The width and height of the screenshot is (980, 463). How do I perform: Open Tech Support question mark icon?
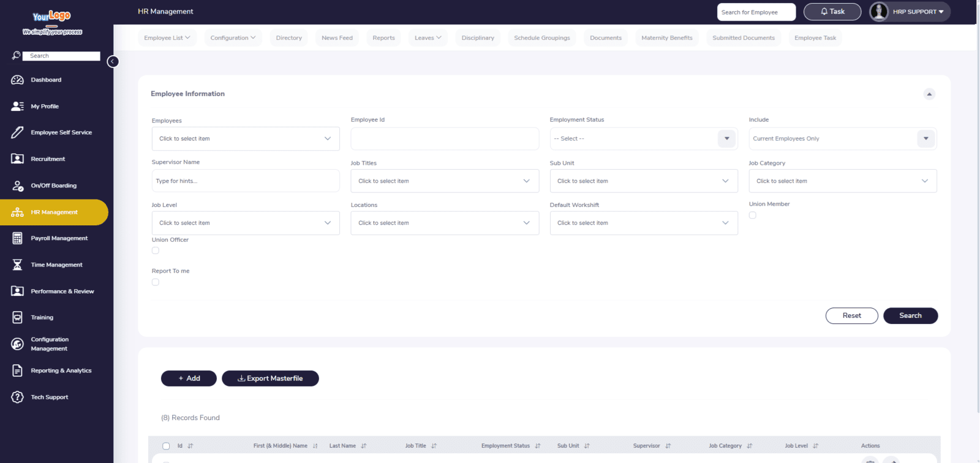(x=17, y=397)
